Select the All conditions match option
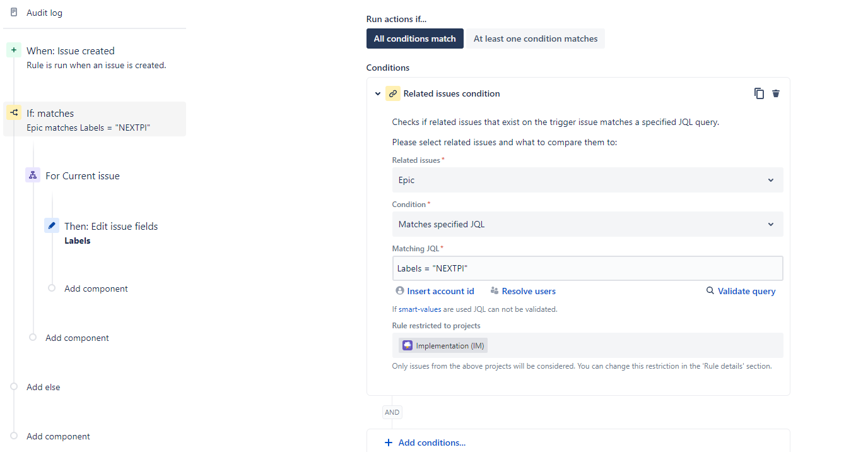This screenshot has width=868, height=452. coord(414,39)
